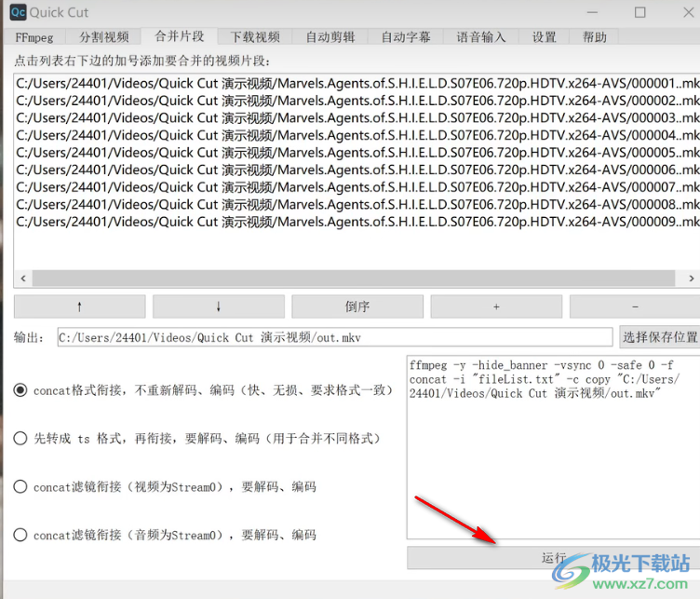Click the 选择保存位置 button

tap(660, 337)
